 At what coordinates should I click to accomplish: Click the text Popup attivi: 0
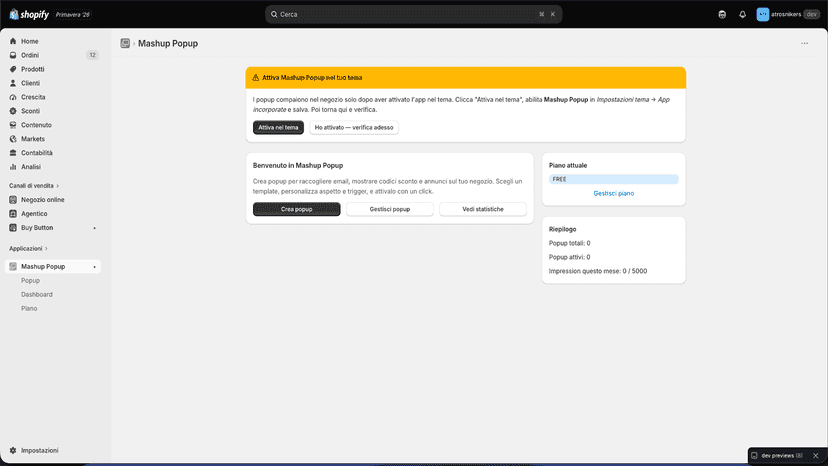click(569, 257)
